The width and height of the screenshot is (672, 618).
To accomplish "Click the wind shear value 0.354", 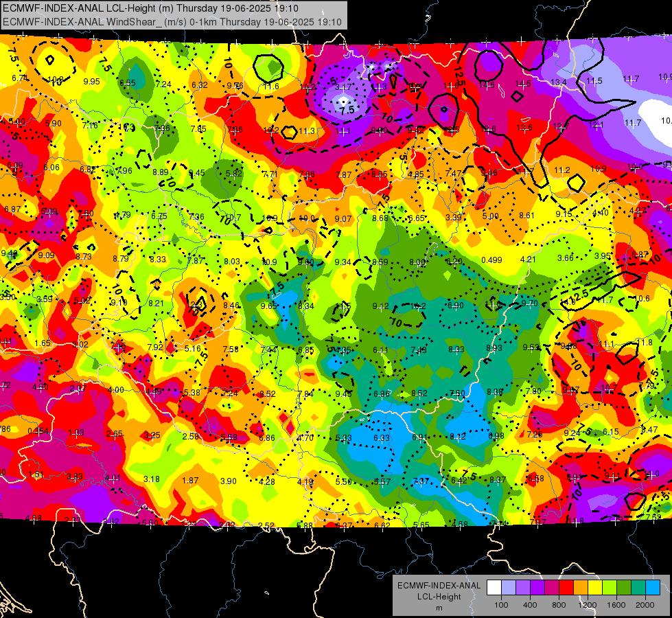I will tap(38, 431).
